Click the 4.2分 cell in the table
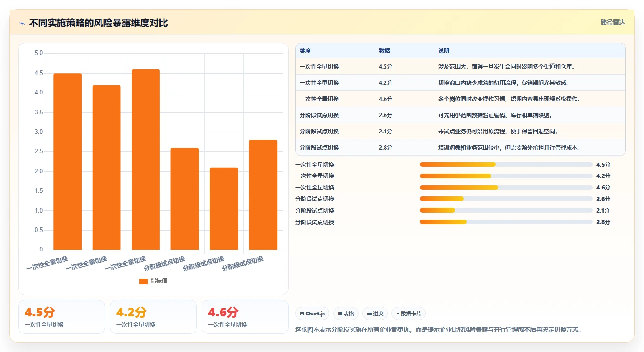The image size is (644, 352). (385, 83)
